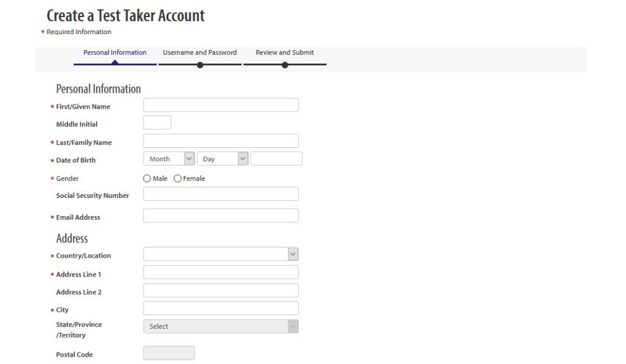Click the Username and Password progress dot
Viewport: 626px width, 364px height.
[x=200, y=65]
